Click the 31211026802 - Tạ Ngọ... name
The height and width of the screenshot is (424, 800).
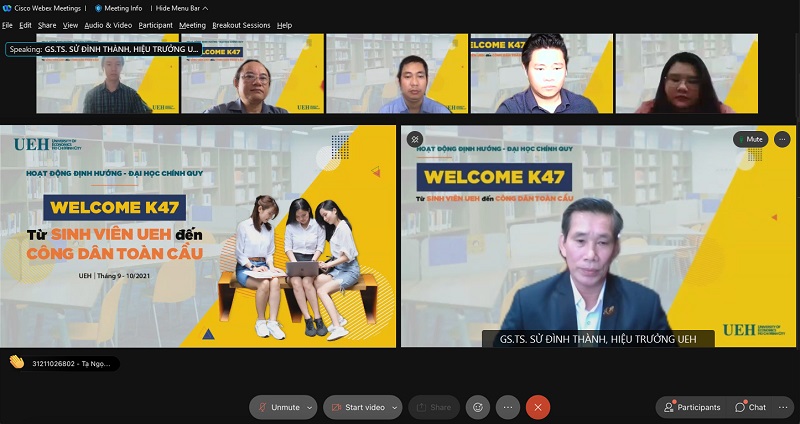[x=71, y=364]
